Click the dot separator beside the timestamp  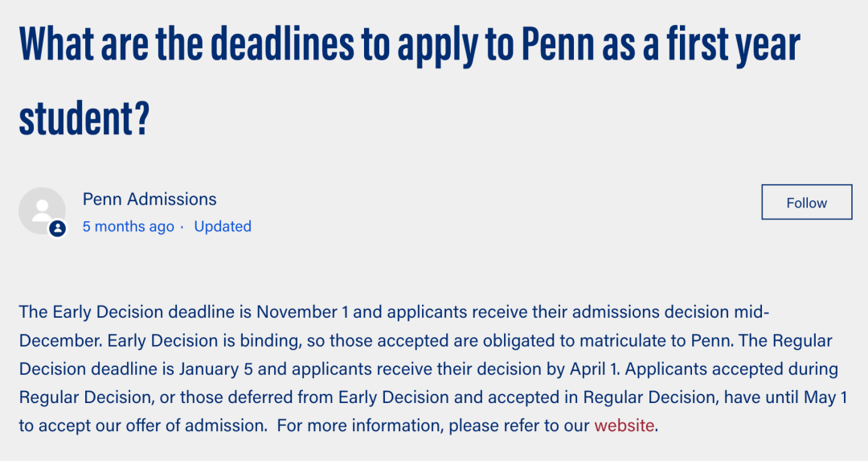(x=182, y=227)
